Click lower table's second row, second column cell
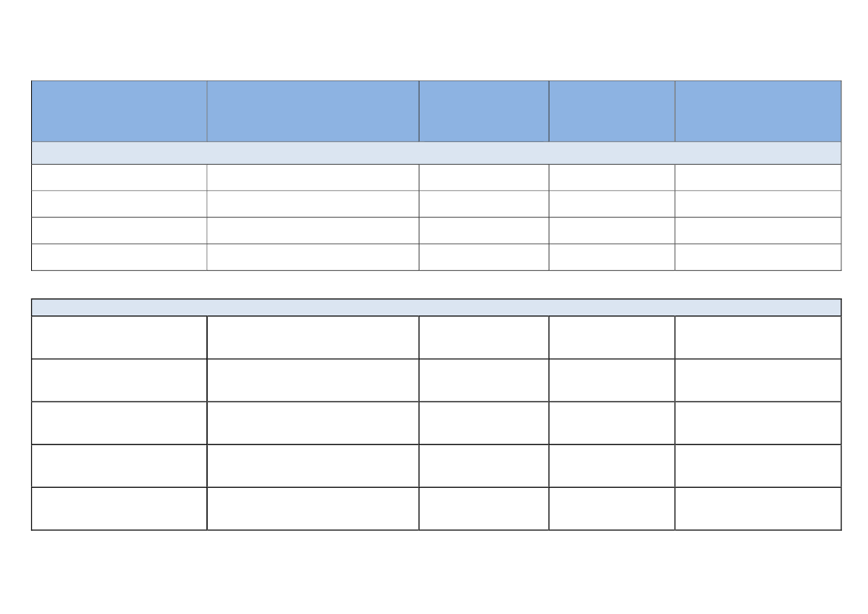868x614 pixels. point(313,380)
